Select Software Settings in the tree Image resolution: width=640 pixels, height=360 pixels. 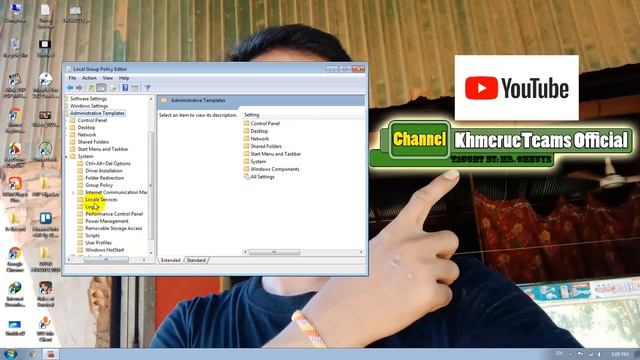tap(88, 99)
